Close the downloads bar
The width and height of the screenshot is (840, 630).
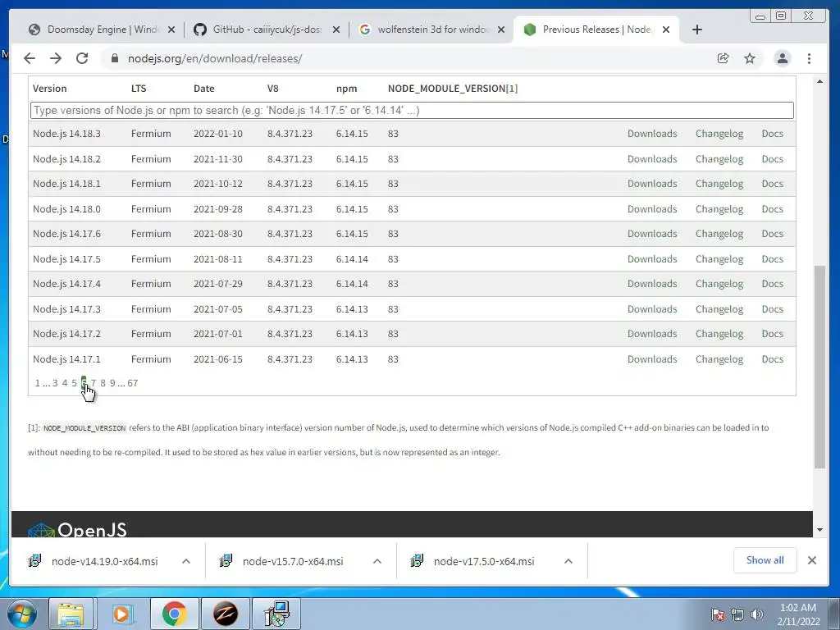click(811, 560)
